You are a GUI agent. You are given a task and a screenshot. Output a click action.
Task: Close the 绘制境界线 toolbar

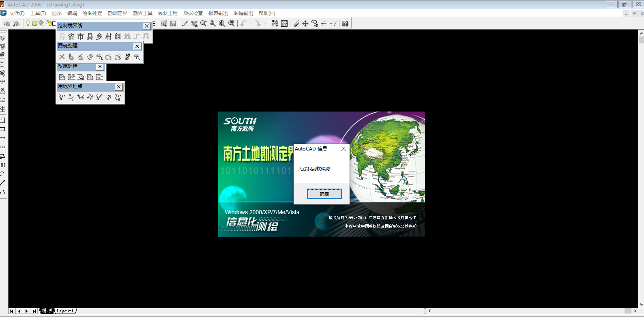147,26
